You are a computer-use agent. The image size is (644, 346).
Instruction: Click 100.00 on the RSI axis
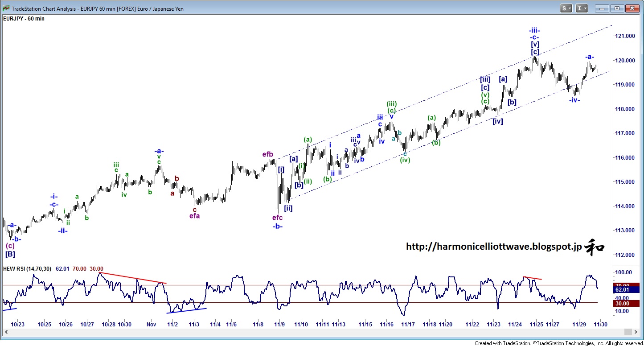click(x=623, y=272)
